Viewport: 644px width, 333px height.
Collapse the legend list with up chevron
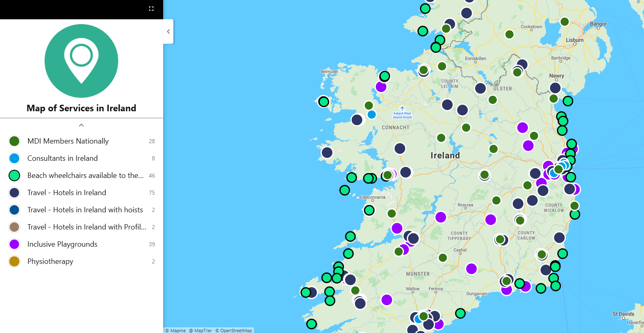(81, 125)
